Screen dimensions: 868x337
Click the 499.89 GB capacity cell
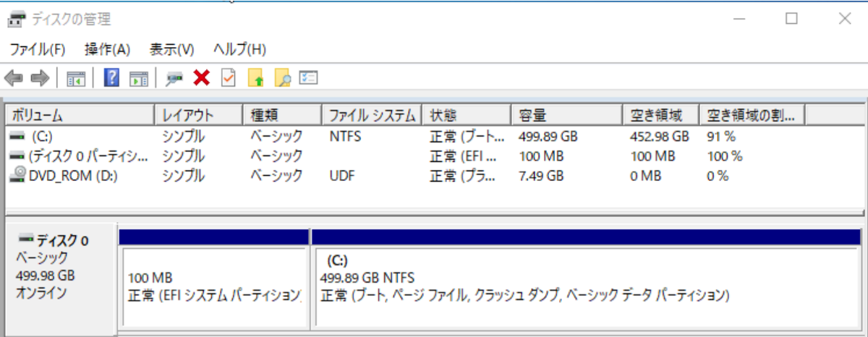(548, 136)
